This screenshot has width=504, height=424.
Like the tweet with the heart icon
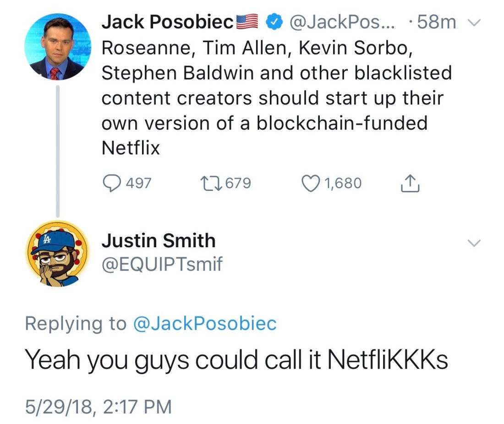[x=311, y=183]
